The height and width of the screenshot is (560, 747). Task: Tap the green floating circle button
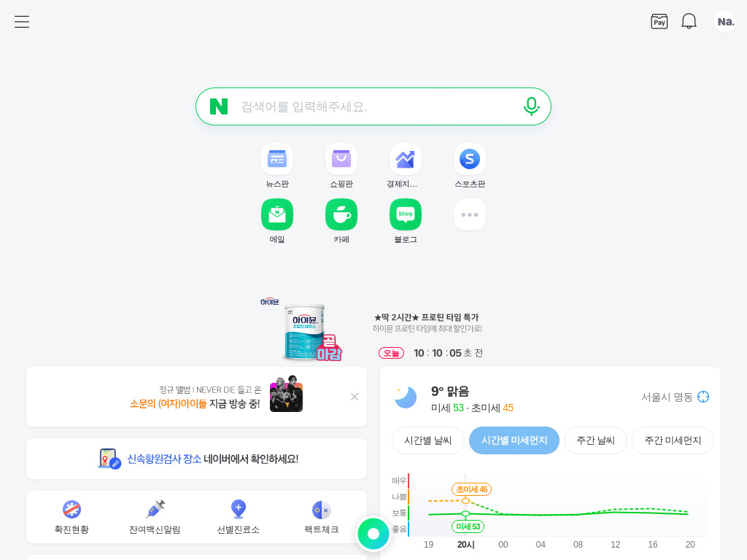373,534
